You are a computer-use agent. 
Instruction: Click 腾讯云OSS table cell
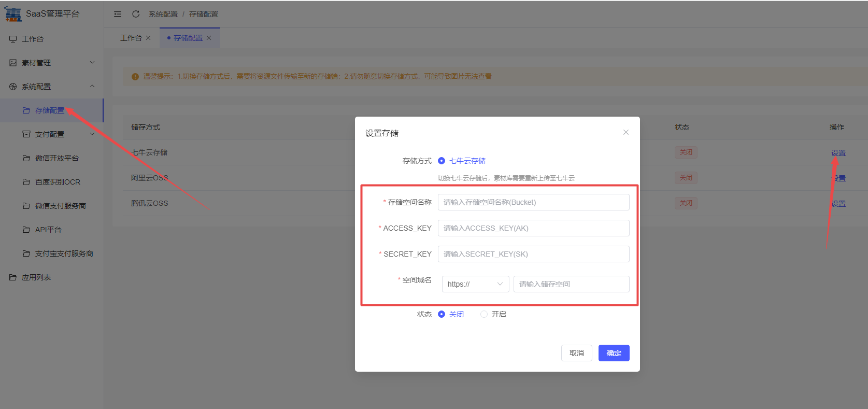[150, 203]
